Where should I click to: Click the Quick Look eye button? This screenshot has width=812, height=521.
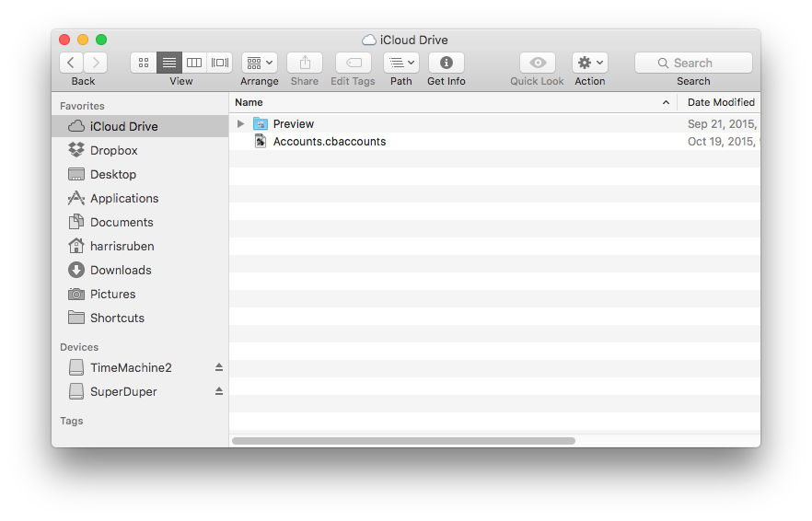(x=538, y=63)
